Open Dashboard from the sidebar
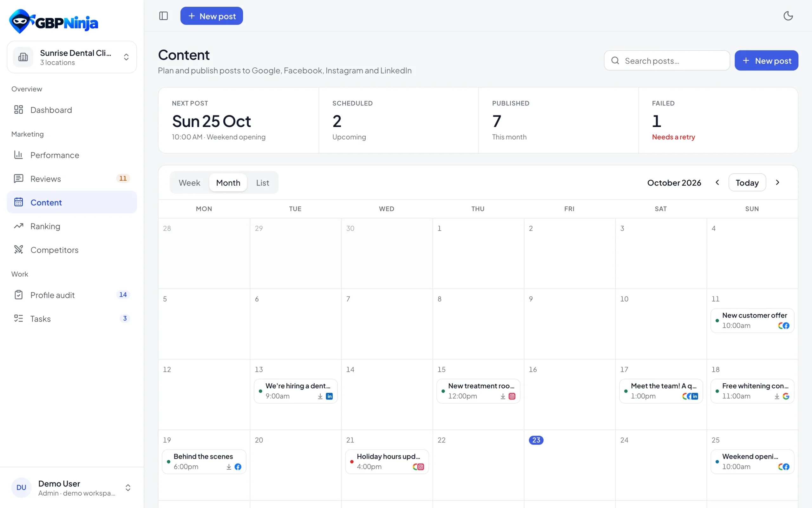This screenshot has height=508, width=812. 72,110
